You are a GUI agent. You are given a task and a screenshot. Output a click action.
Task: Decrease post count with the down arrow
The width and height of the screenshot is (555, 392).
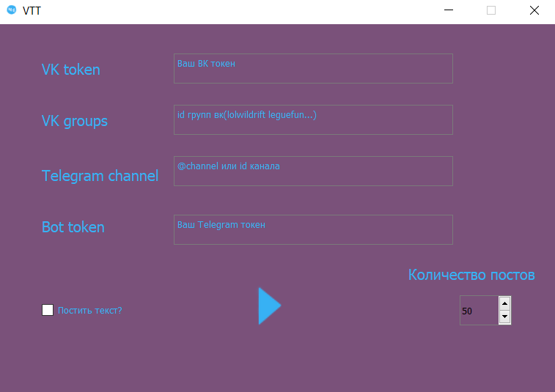[x=504, y=317]
